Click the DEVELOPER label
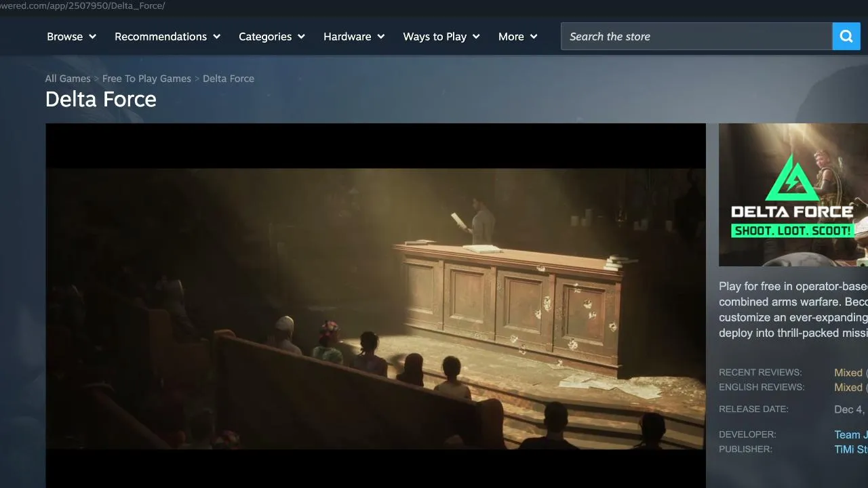This screenshot has height=488, width=868. 747,434
